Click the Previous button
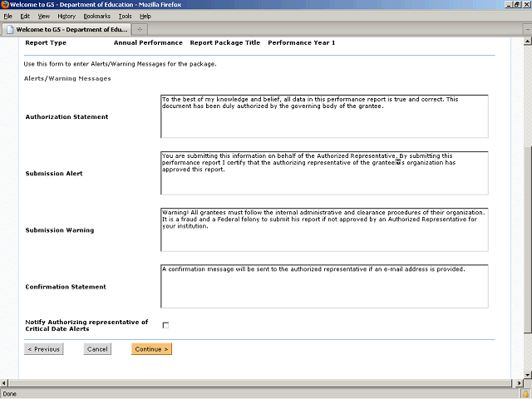Viewport: 532px width, 399px height. point(43,349)
